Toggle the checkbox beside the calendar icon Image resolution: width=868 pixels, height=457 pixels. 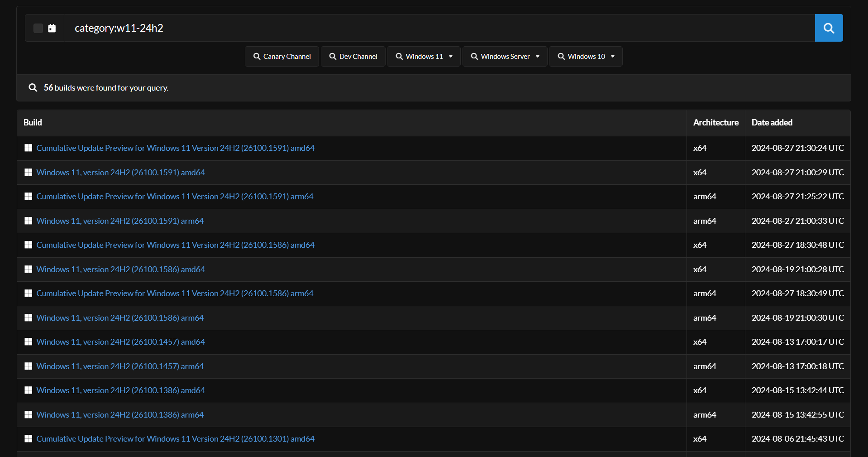38,28
